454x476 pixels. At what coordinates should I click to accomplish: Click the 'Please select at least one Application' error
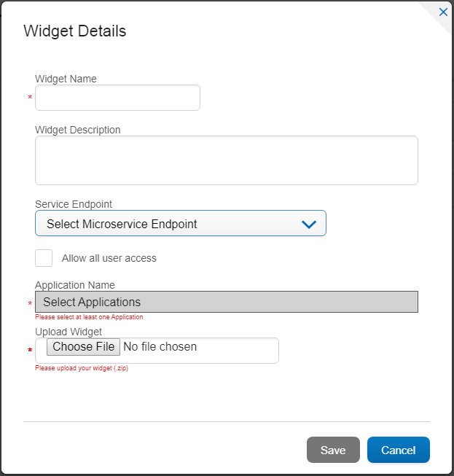[89, 317]
